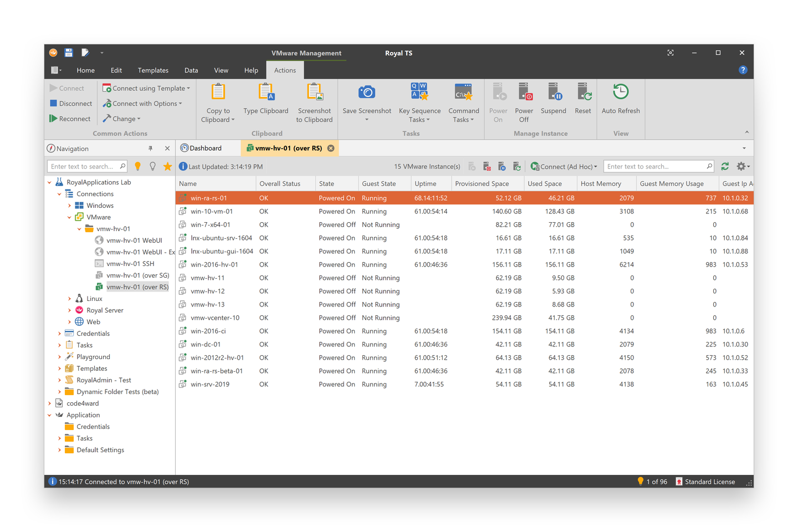Click the Reconnect button
Screen dimensions: 798x532
click(x=70, y=119)
